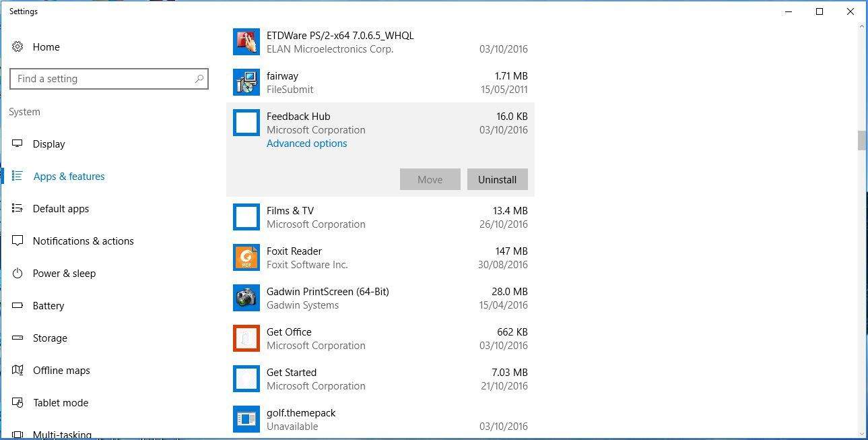Click the Get Office app icon
Screen dimensions: 868x440
coord(246,338)
